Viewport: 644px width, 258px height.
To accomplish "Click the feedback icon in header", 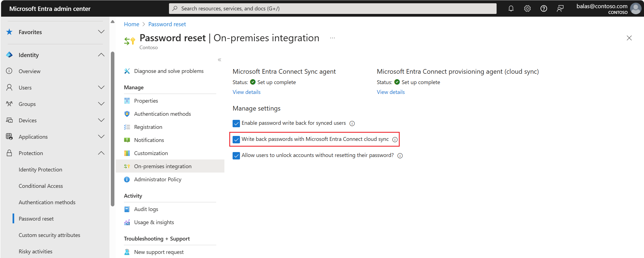I will pos(560,9).
